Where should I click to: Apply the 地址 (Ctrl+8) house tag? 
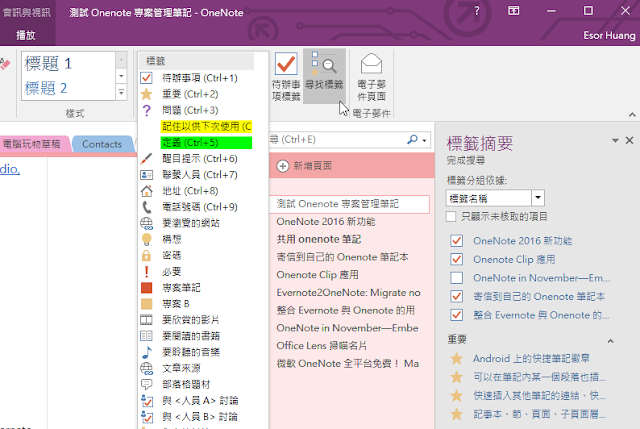point(146,191)
